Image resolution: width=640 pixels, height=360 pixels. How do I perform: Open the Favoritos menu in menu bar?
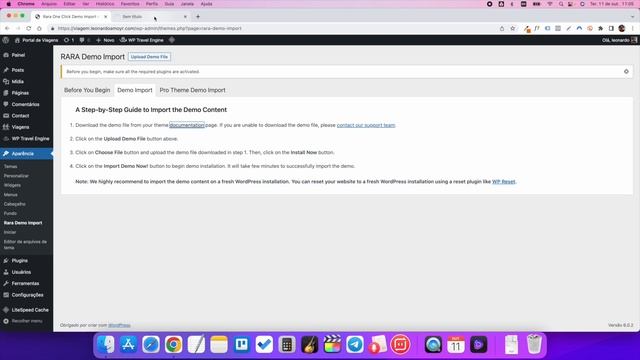[130, 4]
